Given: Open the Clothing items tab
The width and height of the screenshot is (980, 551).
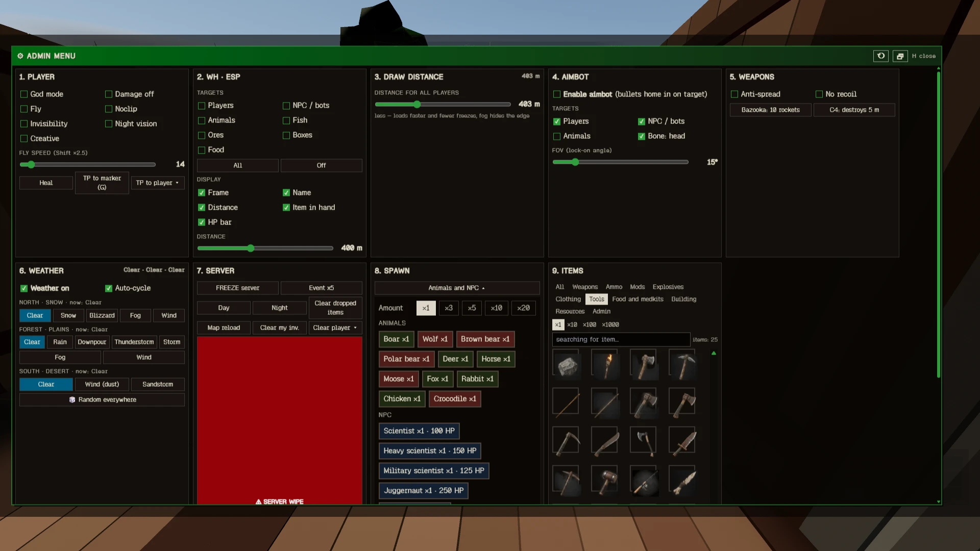Looking at the screenshot, I should (x=568, y=299).
